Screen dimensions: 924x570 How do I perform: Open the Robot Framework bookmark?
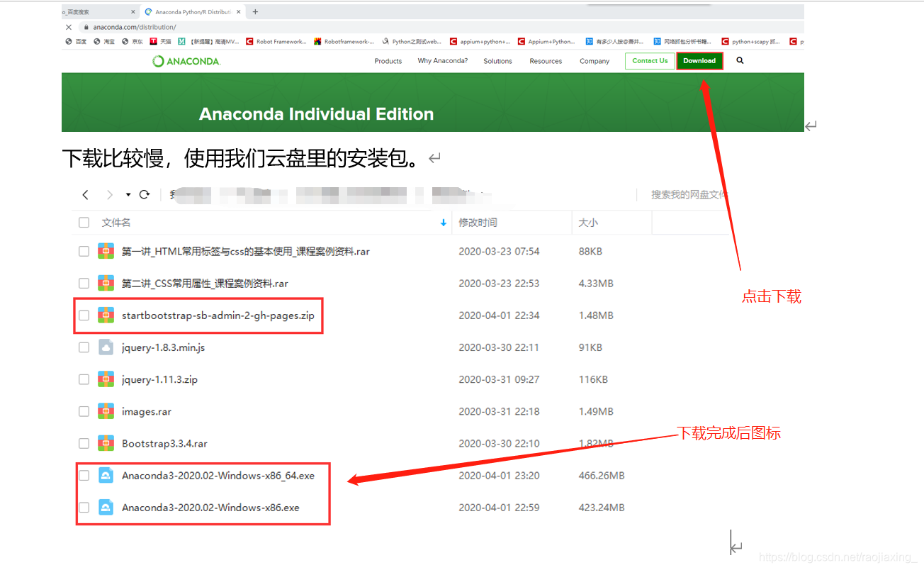(x=276, y=42)
